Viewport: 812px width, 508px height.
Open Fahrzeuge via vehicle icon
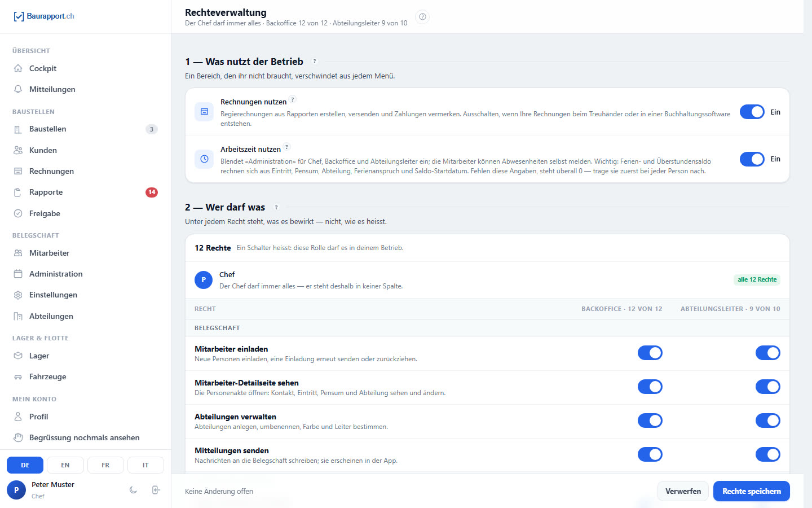pyautogui.click(x=18, y=376)
